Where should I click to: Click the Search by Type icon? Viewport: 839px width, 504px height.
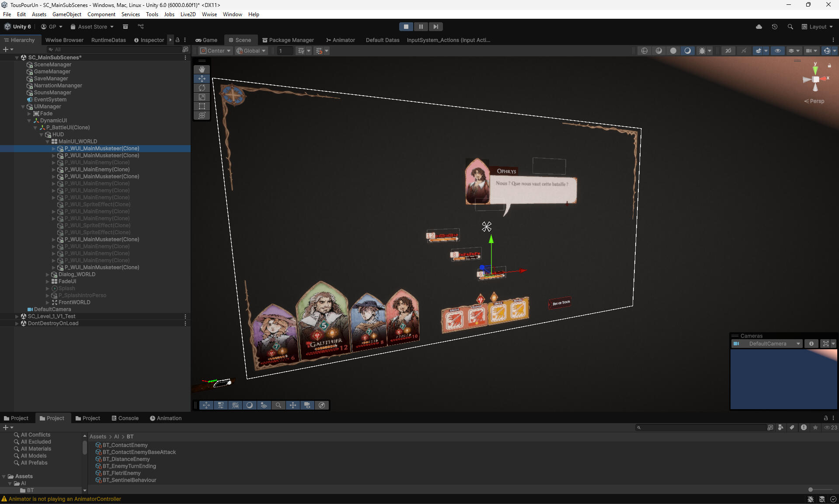pos(780,428)
